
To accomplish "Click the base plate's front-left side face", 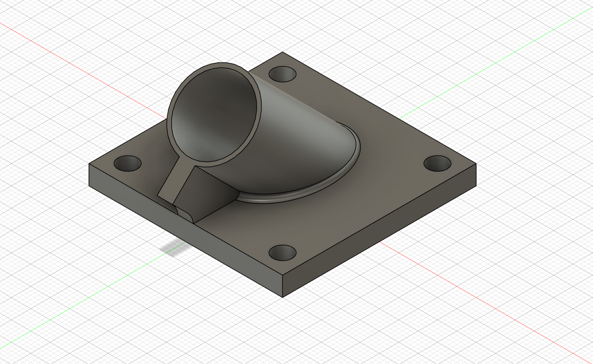I will click(x=184, y=229).
